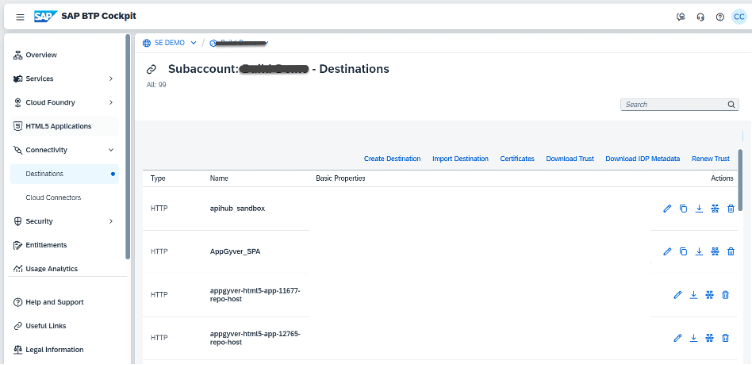Select Destinations in the sidebar
755x365 pixels.
click(x=65, y=174)
